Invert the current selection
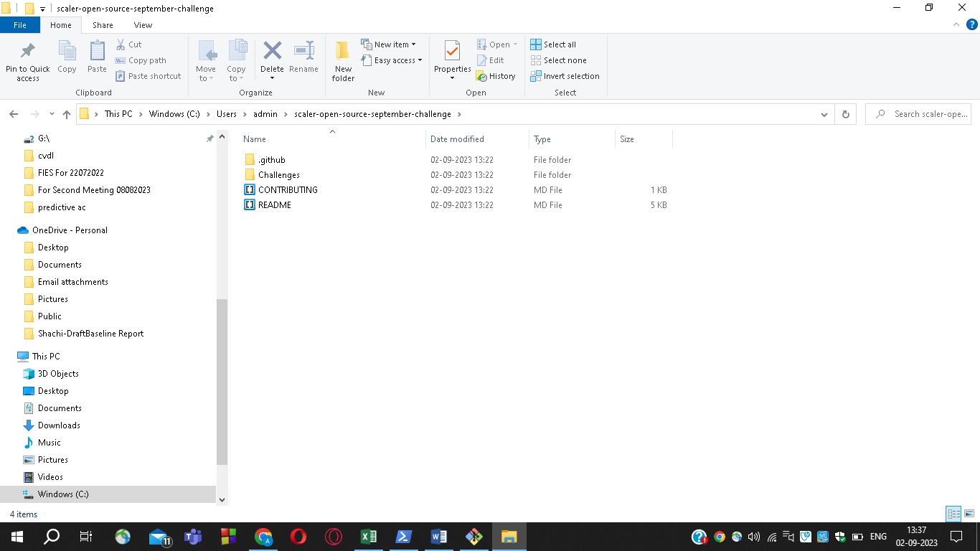Screen dimensions: 980x551 point(565,76)
